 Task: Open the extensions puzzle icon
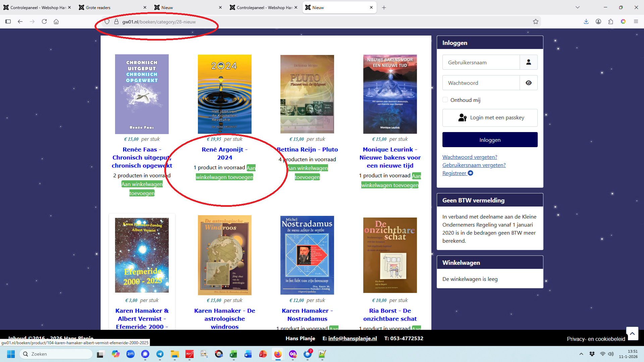pyautogui.click(x=611, y=21)
